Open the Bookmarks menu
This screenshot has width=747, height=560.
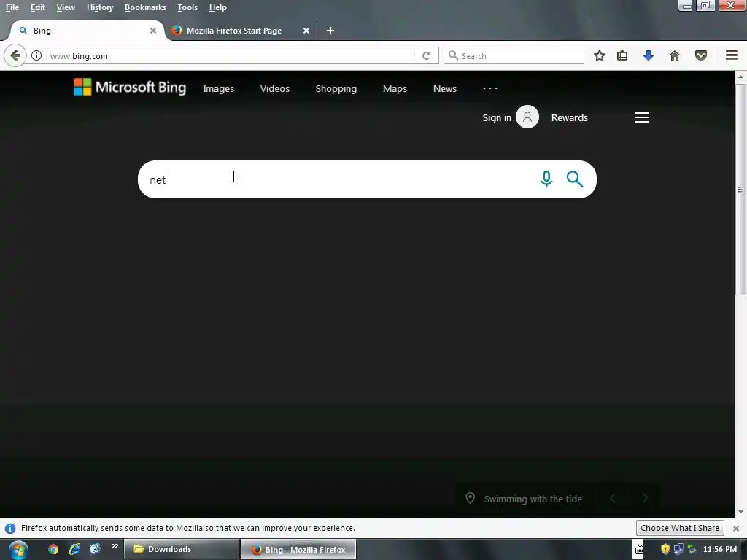click(145, 7)
